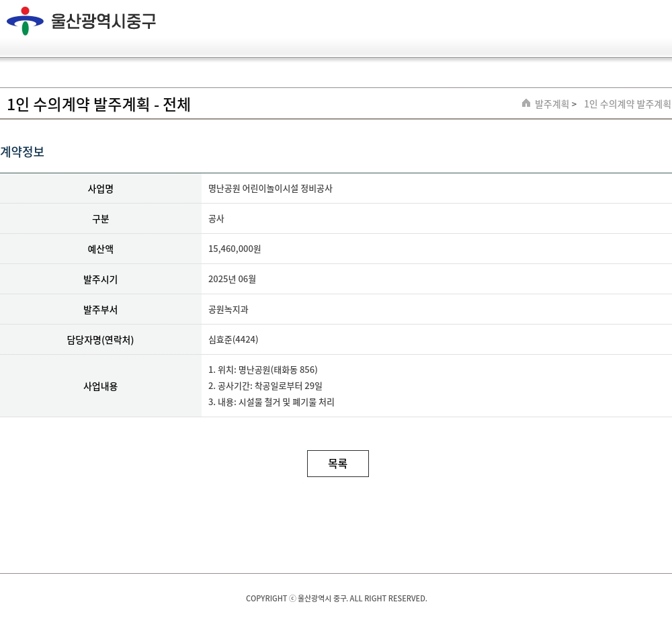Click the home icon in breadcrumb
The height and width of the screenshot is (641, 672).
pyautogui.click(x=526, y=103)
